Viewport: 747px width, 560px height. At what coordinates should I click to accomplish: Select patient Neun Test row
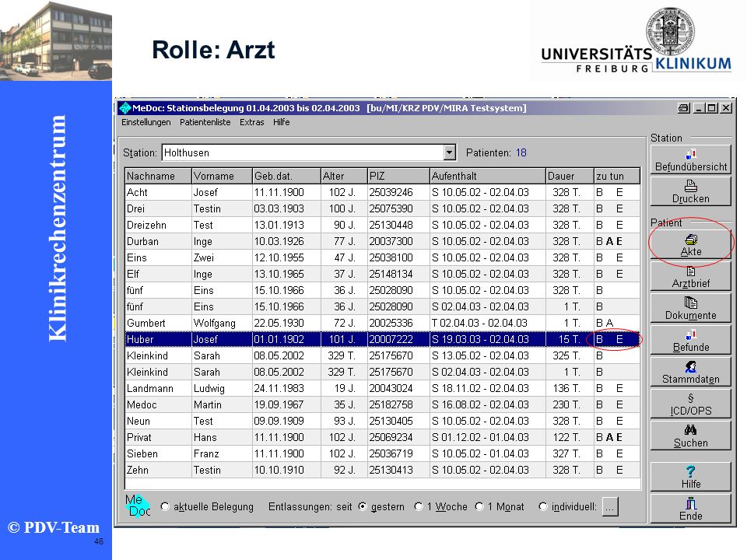pos(382,421)
